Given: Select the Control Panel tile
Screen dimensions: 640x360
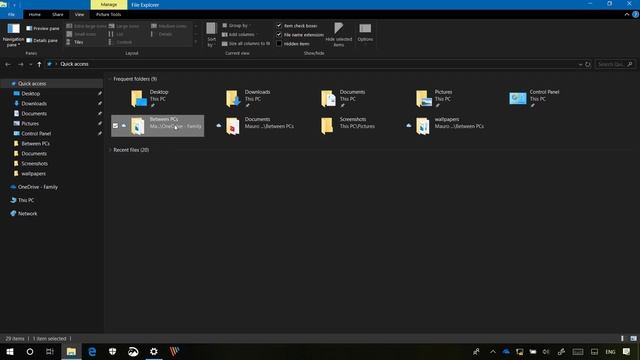Looking at the screenshot, I should (x=538, y=98).
